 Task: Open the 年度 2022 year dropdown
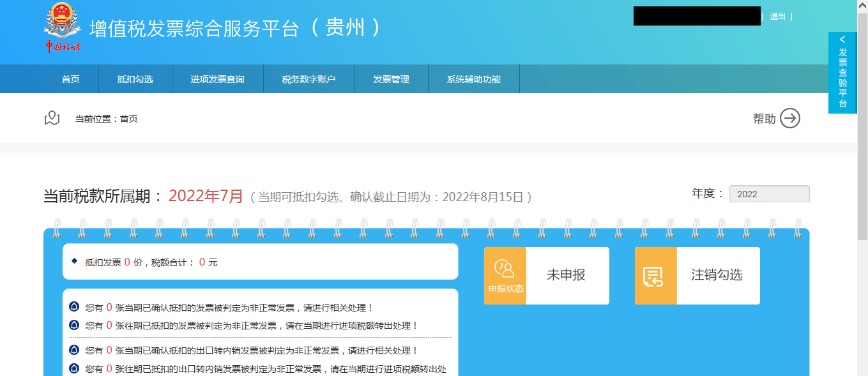[x=769, y=194]
